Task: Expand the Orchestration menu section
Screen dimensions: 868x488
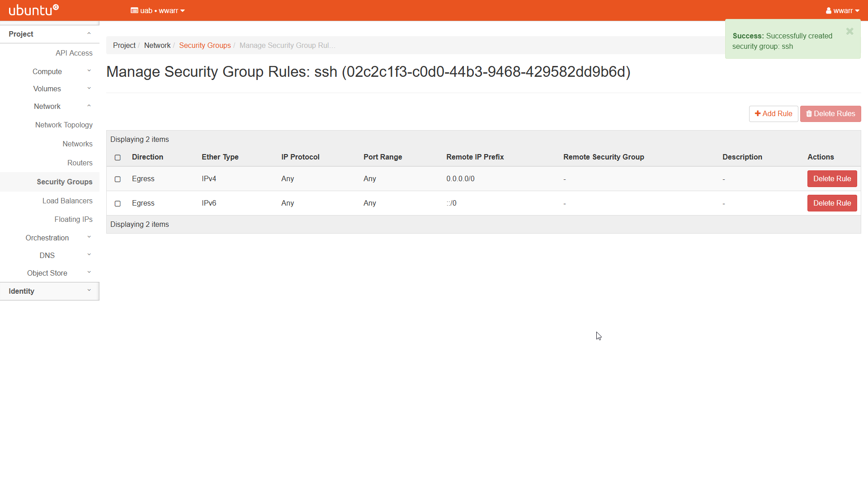Action: point(50,238)
